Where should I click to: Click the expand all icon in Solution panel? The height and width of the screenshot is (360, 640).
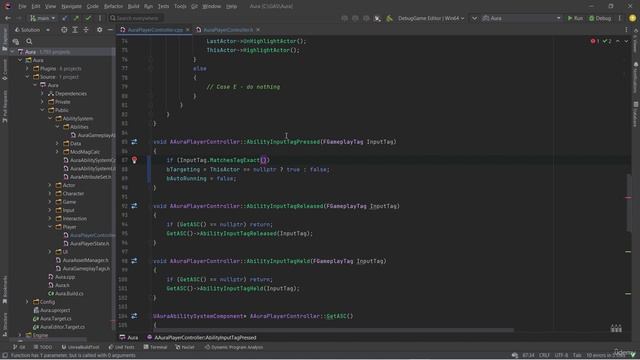click(75, 30)
